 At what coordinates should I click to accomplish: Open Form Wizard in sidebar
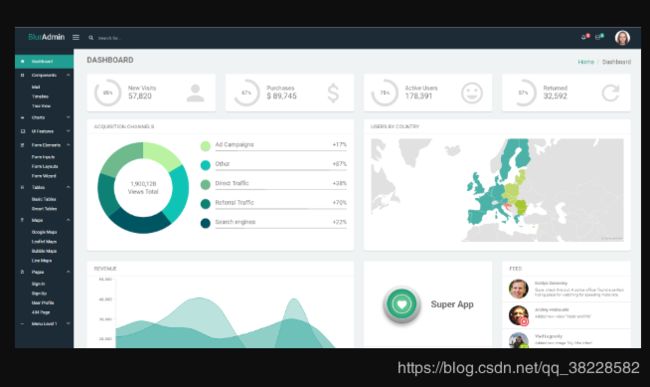pyautogui.click(x=44, y=176)
